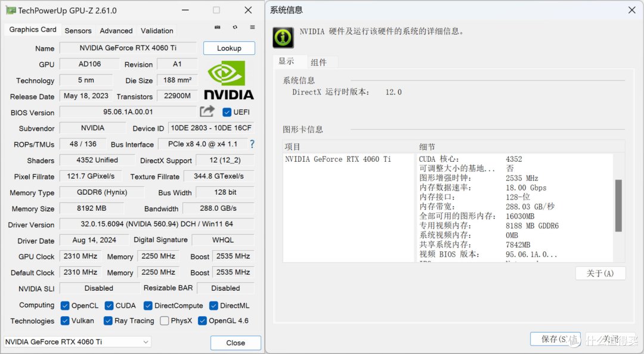
Task: Toggle the OpenGL 4.6 checkbox
Action: 202,321
